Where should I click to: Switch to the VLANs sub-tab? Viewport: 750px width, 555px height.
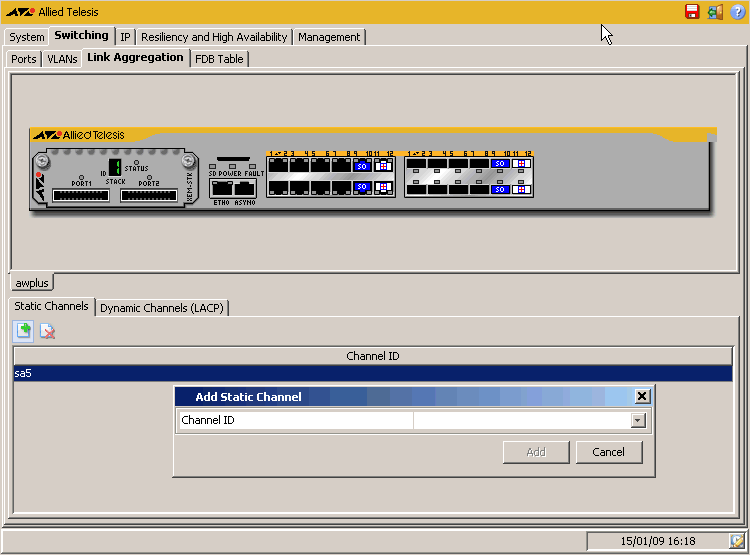click(x=62, y=59)
